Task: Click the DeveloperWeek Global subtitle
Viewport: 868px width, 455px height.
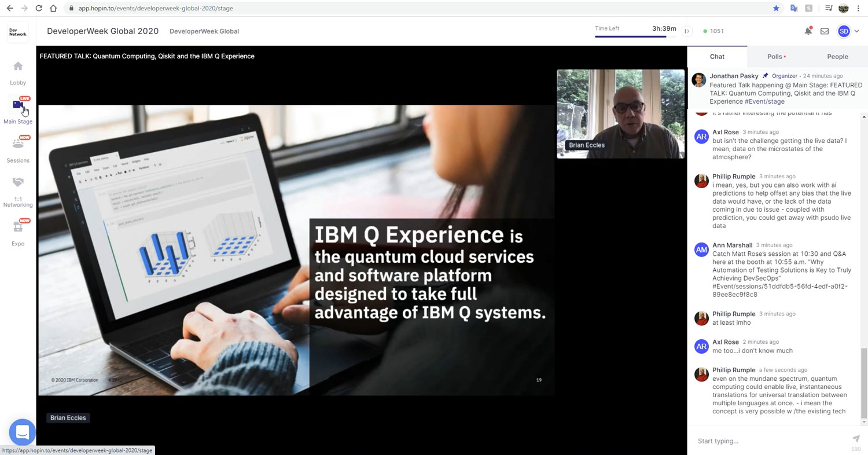Action: pos(204,31)
